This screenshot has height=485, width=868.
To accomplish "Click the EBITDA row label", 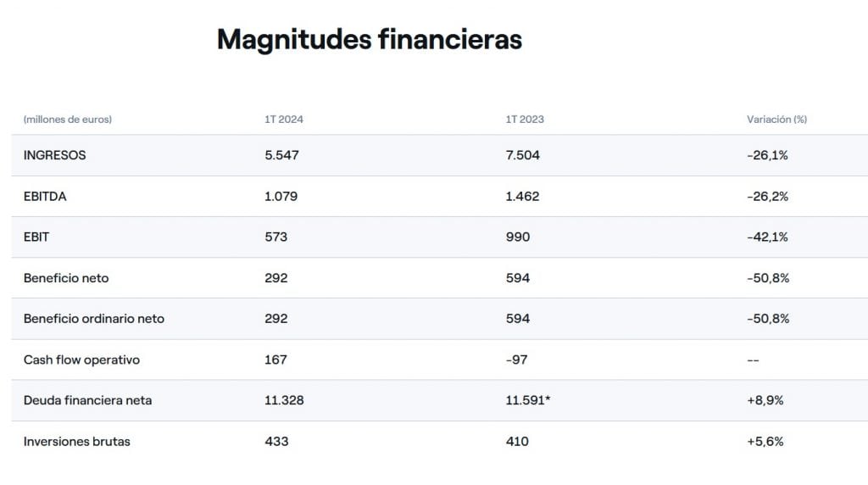I will point(45,196).
